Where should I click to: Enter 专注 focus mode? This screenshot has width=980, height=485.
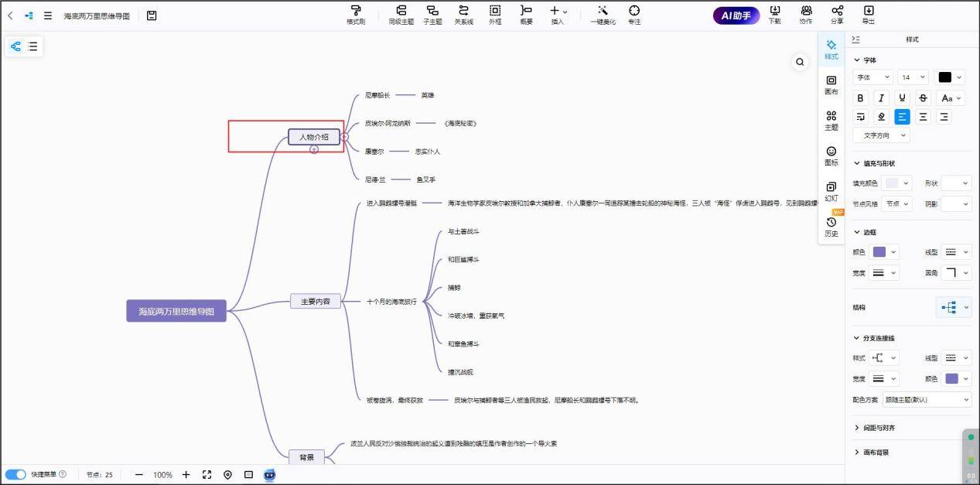pyautogui.click(x=634, y=15)
